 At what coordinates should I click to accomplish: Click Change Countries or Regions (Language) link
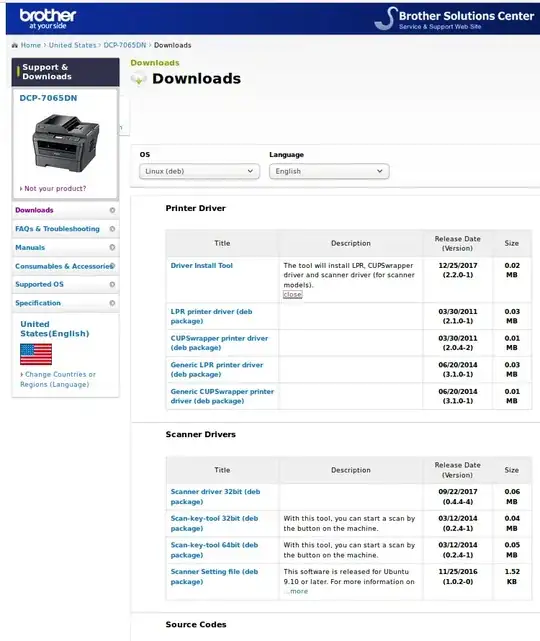58,379
